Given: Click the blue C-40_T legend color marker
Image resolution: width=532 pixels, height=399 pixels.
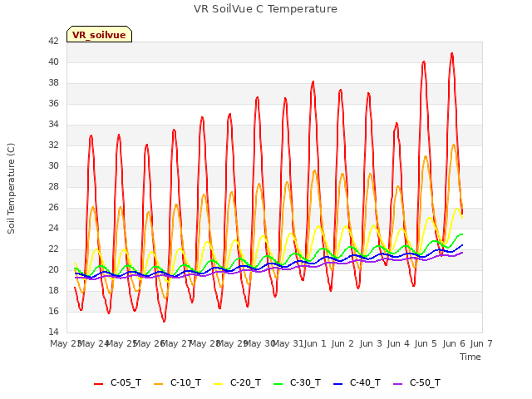Looking at the screenshot, I should 338,384.
